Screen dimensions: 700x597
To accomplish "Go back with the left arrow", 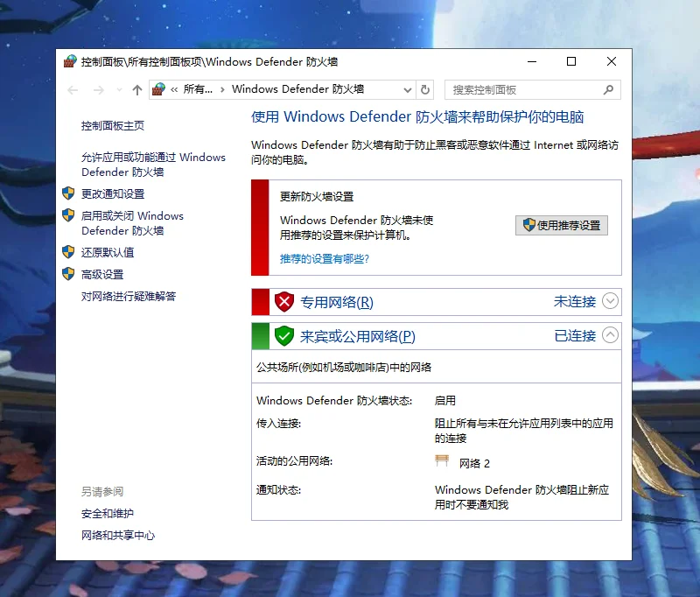I will point(73,90).
